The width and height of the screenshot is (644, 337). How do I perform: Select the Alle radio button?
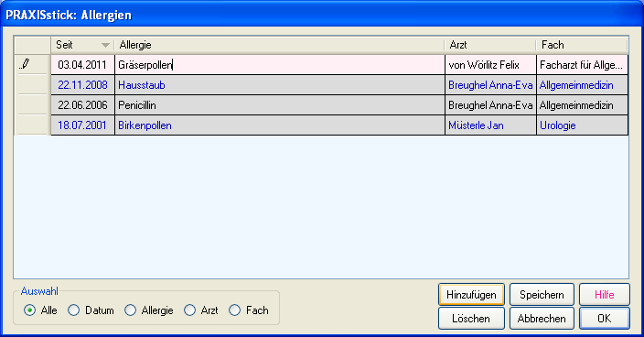(29, 310)
